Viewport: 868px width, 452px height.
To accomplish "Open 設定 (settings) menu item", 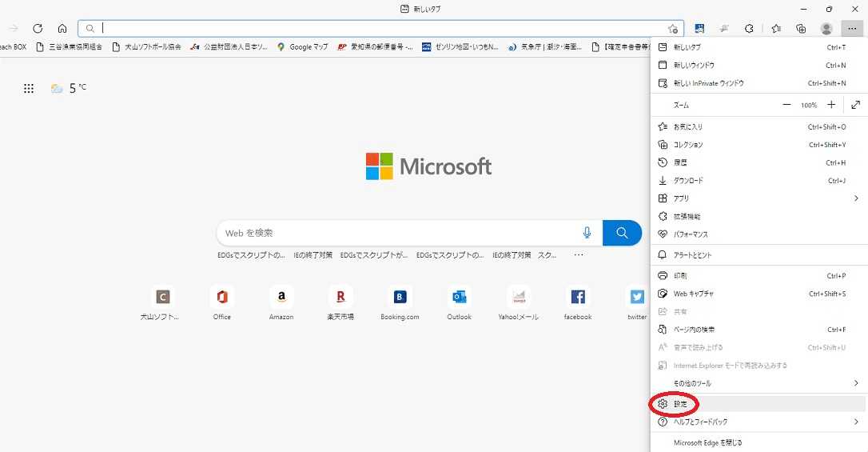I will coord(759,404).
